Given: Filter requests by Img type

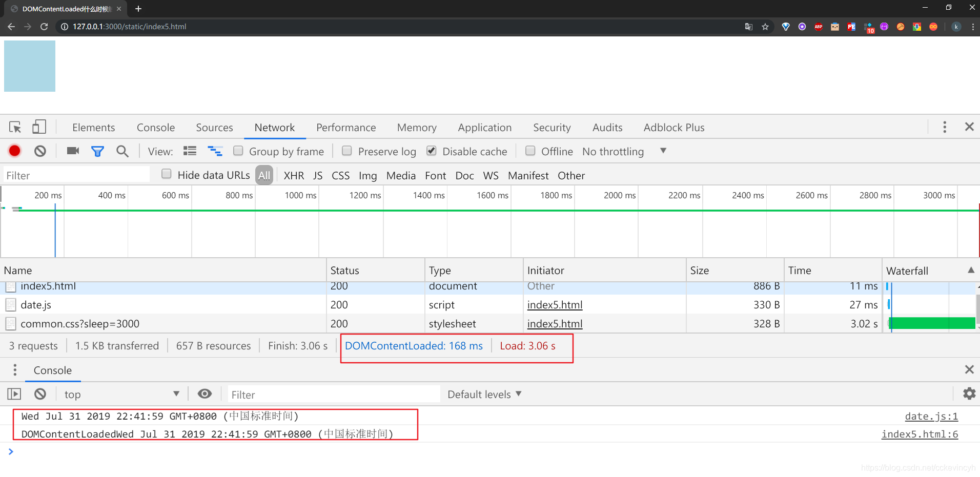Looking at the screenshot, I should 367,175.
